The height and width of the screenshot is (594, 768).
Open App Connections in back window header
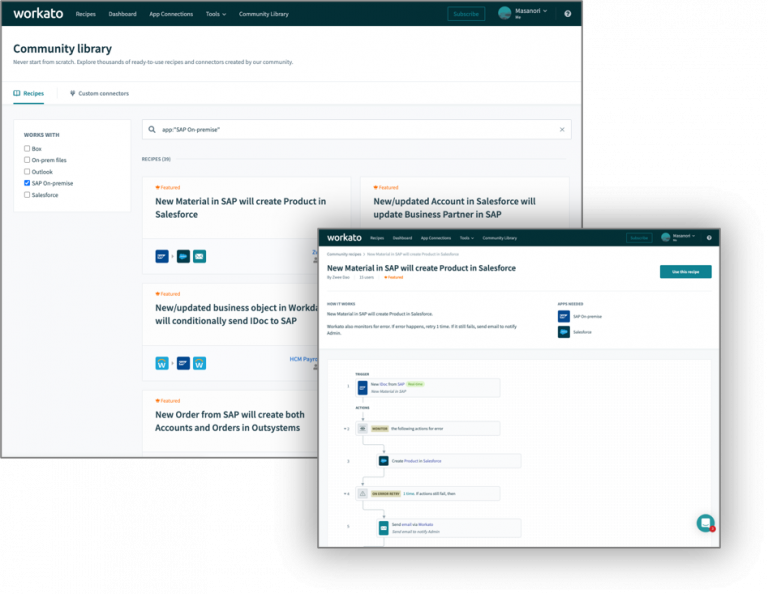(x=171, y=14)
